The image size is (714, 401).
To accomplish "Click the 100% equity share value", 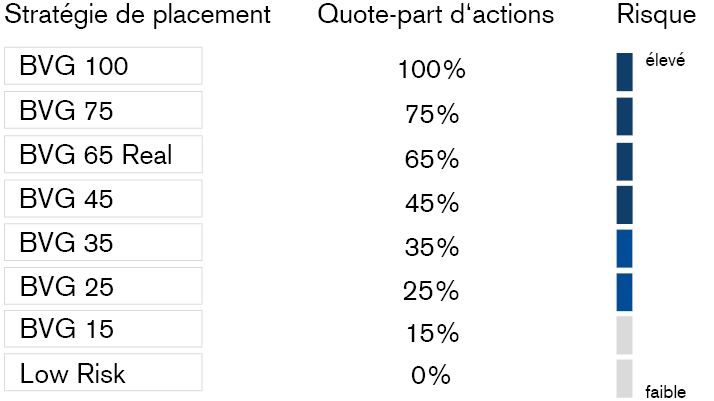I will (x=432, y=71).
